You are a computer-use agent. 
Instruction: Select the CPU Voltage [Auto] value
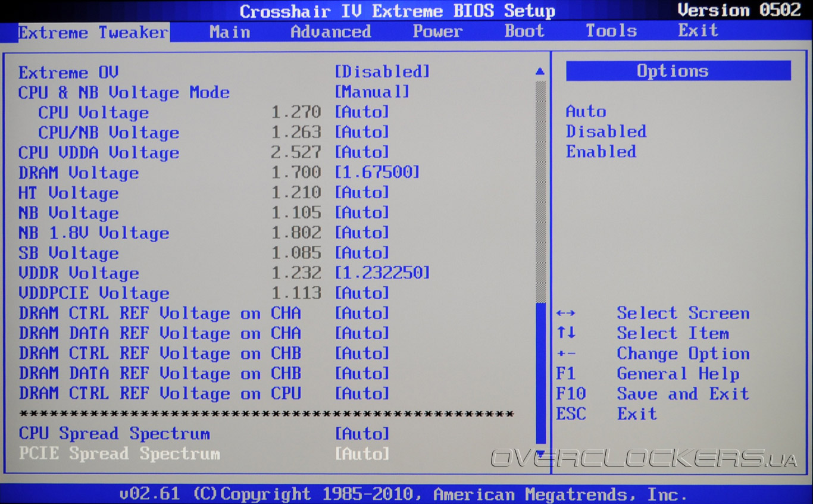(362, 112)
